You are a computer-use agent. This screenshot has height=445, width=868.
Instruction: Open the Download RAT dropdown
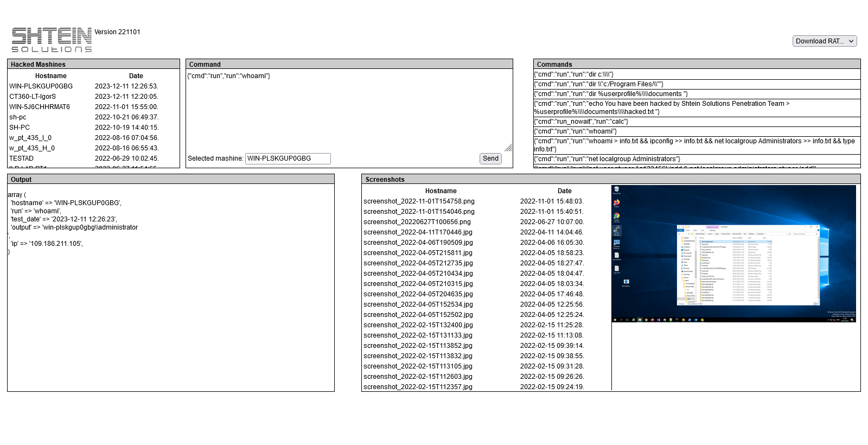point(824,41)
